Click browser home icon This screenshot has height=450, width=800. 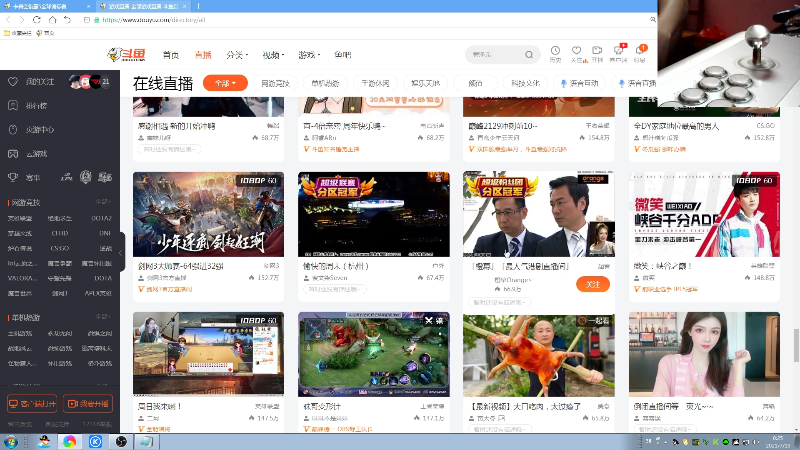pos(52,19)
